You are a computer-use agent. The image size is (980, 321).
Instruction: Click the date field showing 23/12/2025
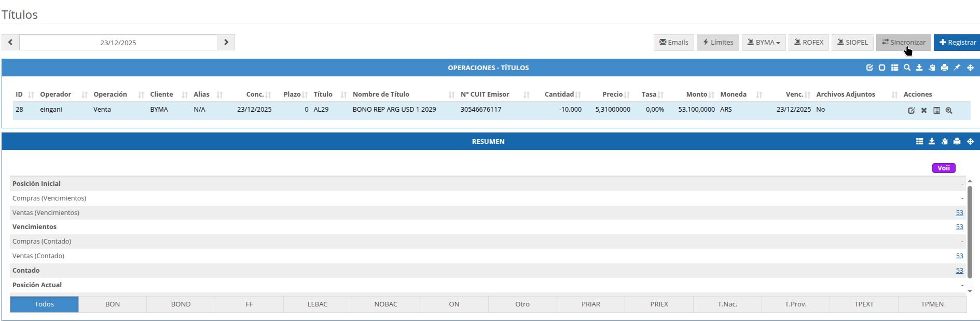(118, 43)
